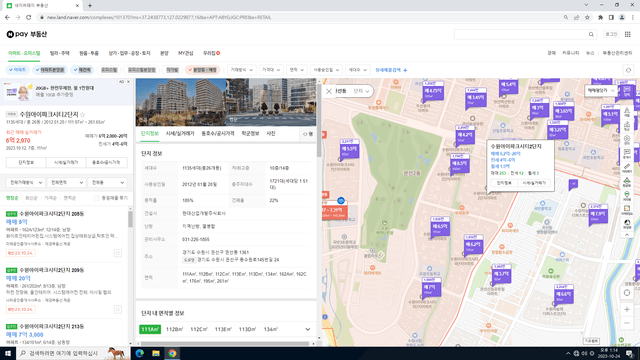
Task: Open the 빌라·주택 menu
Action: pyautogui.click(x=60, y=53)
